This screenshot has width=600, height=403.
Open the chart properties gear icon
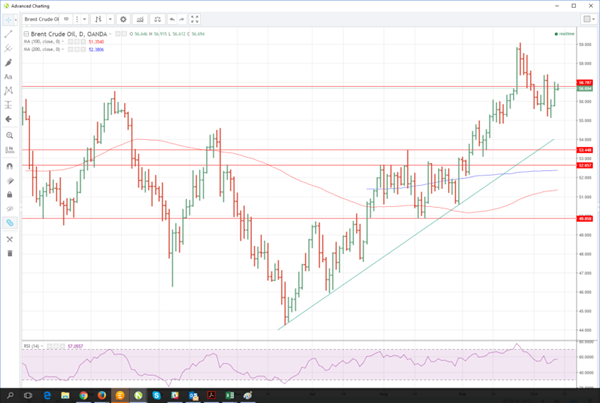(x=123, y=19)
